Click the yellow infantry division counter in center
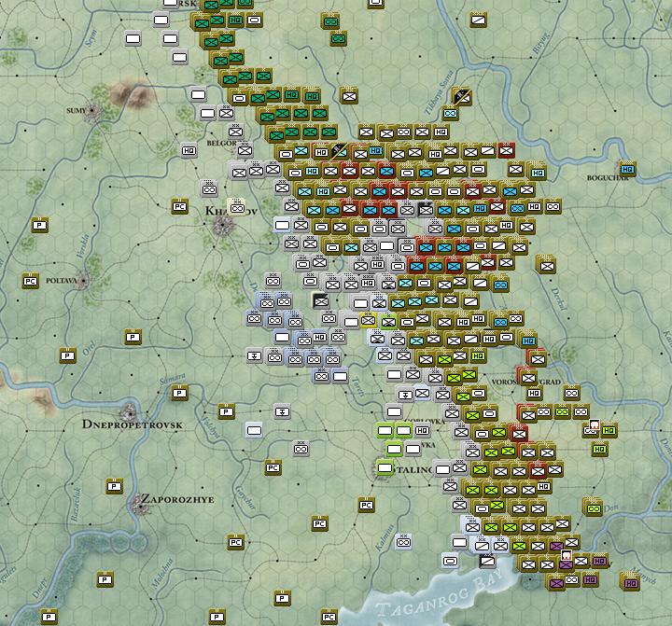This screenshot has width=672, height=626. (x=368, y=320)
